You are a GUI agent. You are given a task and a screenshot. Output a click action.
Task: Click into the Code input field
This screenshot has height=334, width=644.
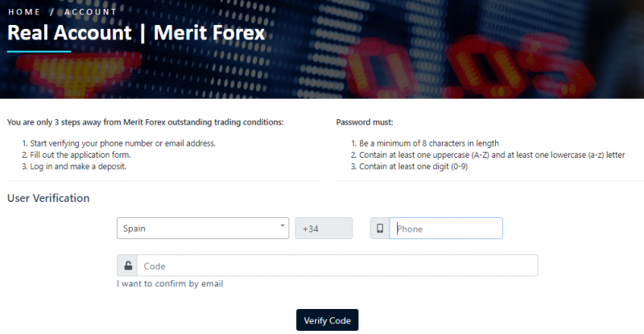point(337,266)
